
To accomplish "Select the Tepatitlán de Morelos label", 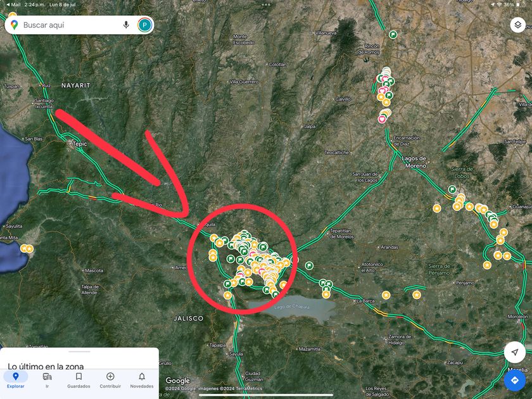I will point(341,234).
